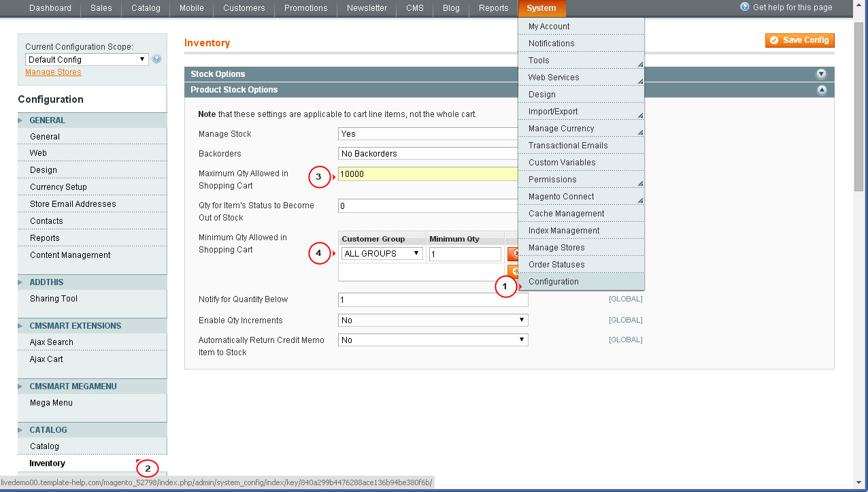This screenshot has height=492, width=868.
Task: Collapse the CMSMART EXTENSIONS sidebar group
Action: (x=92, y=326)
